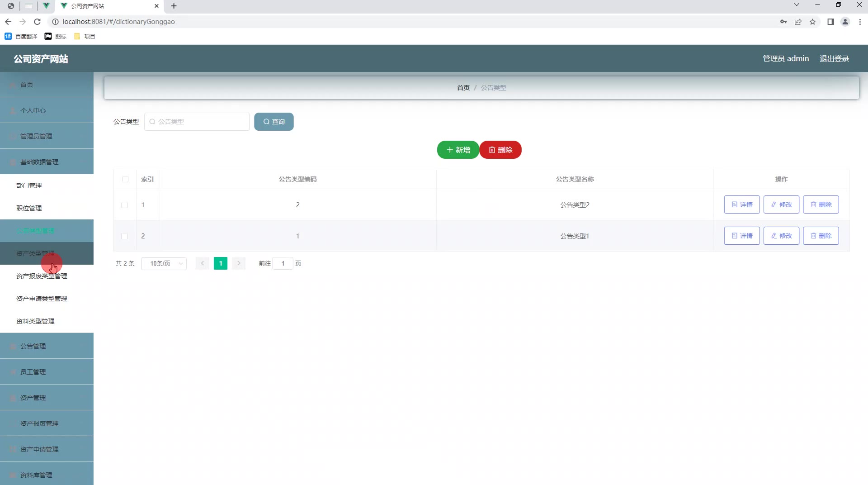Click the green 新增 button

(458, 150)
